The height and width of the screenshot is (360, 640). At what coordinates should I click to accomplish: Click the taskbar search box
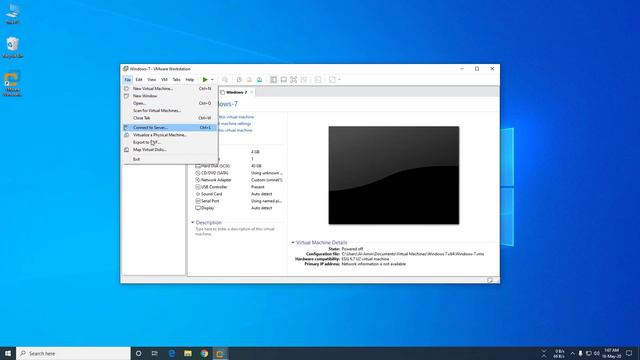click(x=73, y=353)
